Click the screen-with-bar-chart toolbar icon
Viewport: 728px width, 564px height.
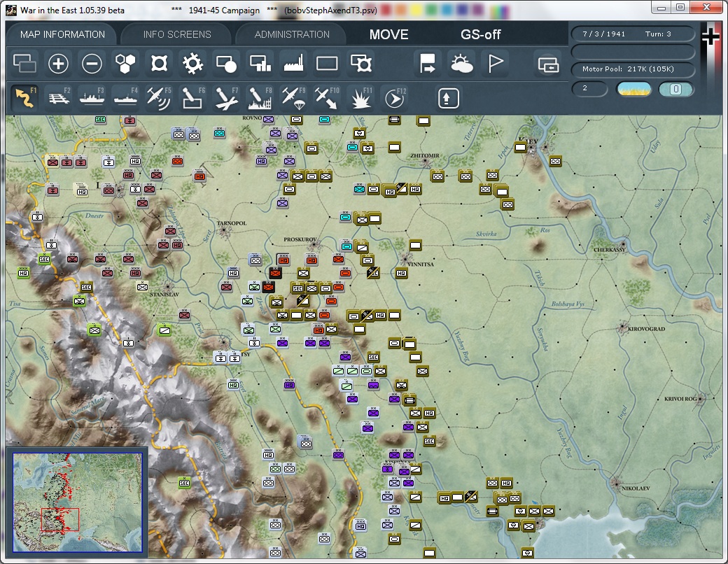(260, 63)
